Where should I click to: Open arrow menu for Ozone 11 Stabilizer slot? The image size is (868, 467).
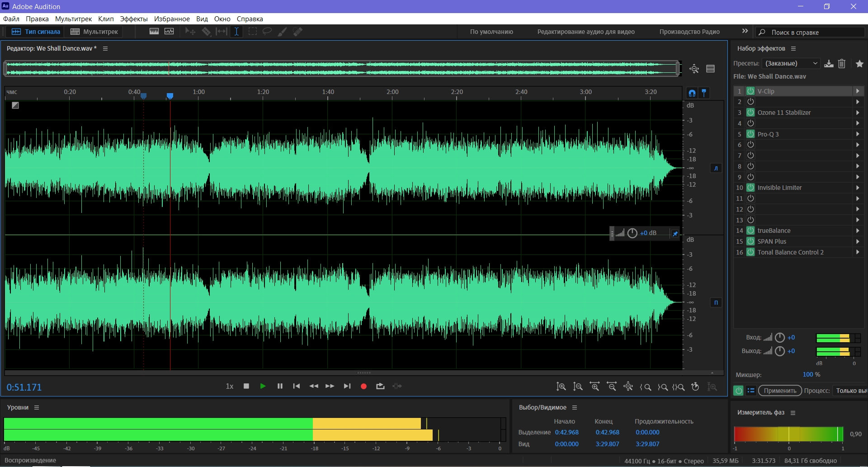(858, 113)
